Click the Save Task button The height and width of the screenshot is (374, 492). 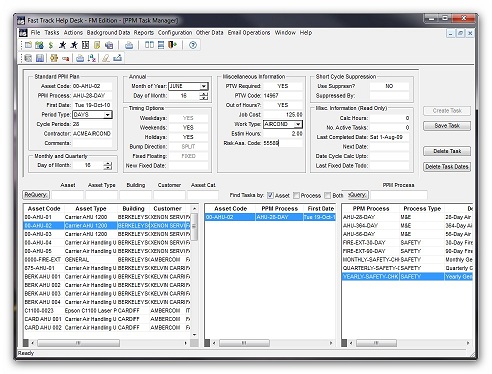[447, 126]
